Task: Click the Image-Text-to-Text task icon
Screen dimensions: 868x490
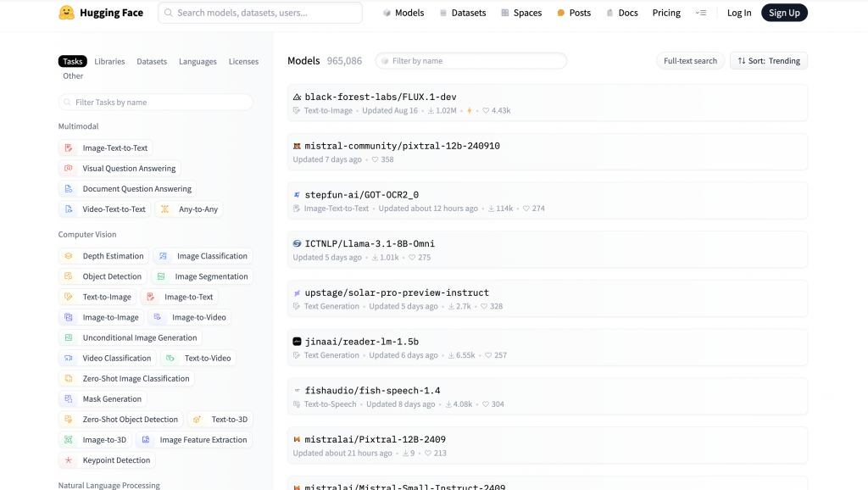Action: coord(69,148)
